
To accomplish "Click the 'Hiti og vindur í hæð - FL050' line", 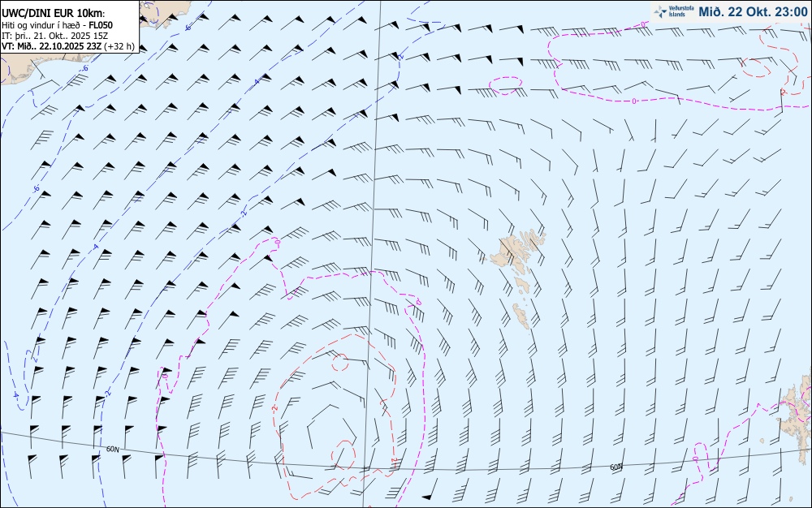I will coord(57,25).
